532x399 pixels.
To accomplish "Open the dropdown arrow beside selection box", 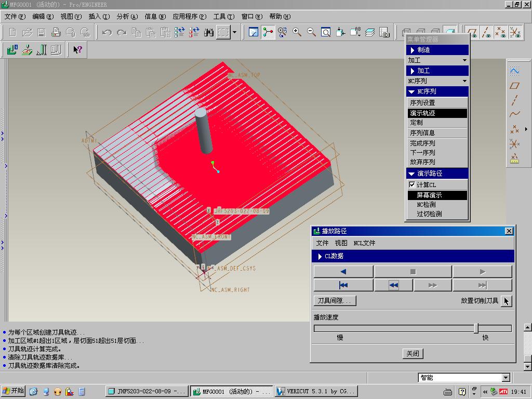I will tap(234, 32).
